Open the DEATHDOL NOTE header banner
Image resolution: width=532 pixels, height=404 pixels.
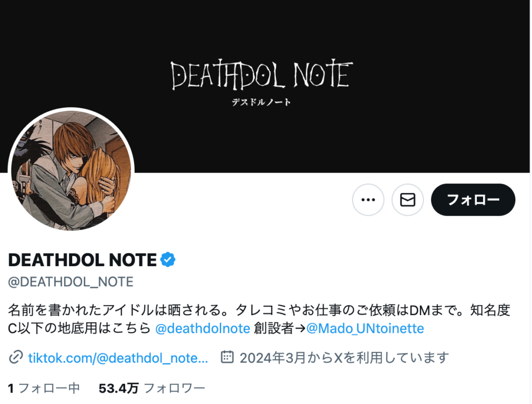point(265,86)
